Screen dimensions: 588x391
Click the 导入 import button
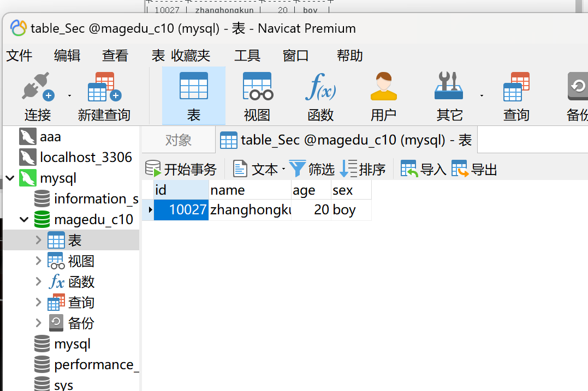(x=423, y=169)
